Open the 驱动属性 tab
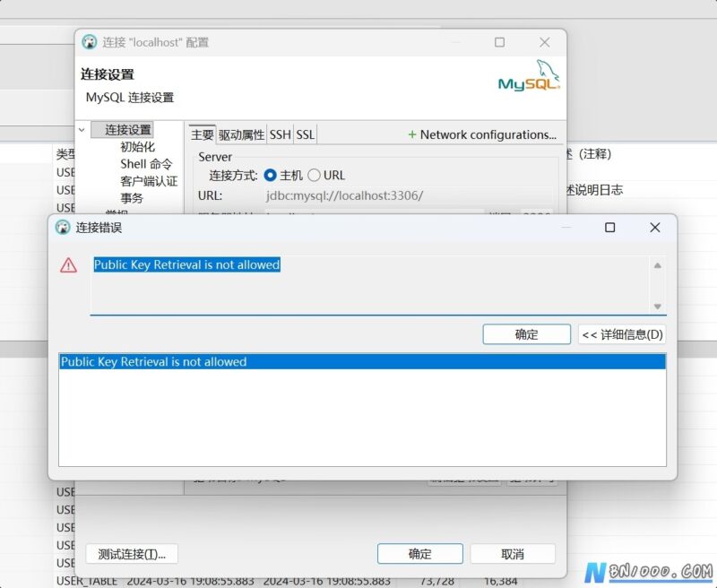This screenshot has height=588, width=717. (x=241, y=134)
